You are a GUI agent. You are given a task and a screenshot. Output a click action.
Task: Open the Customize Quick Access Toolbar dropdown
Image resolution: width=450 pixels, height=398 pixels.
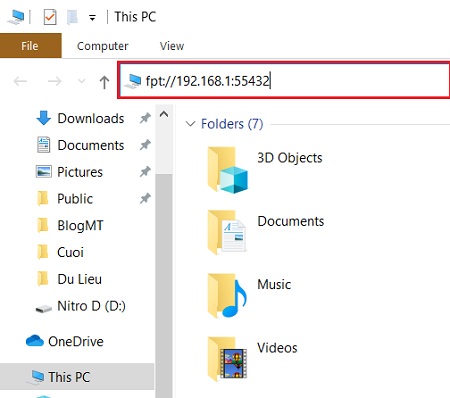point(92,18)
